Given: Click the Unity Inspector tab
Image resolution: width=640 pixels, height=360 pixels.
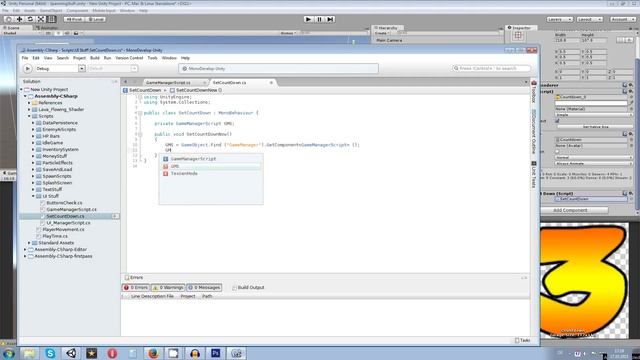Looking at the screenshot, I should pos(521,28).
